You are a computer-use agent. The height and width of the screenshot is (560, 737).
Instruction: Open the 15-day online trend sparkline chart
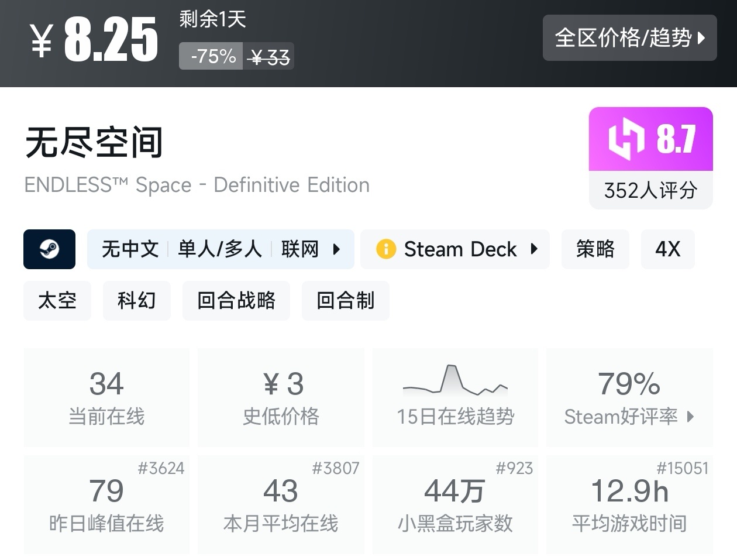click(x=455, y=380)
